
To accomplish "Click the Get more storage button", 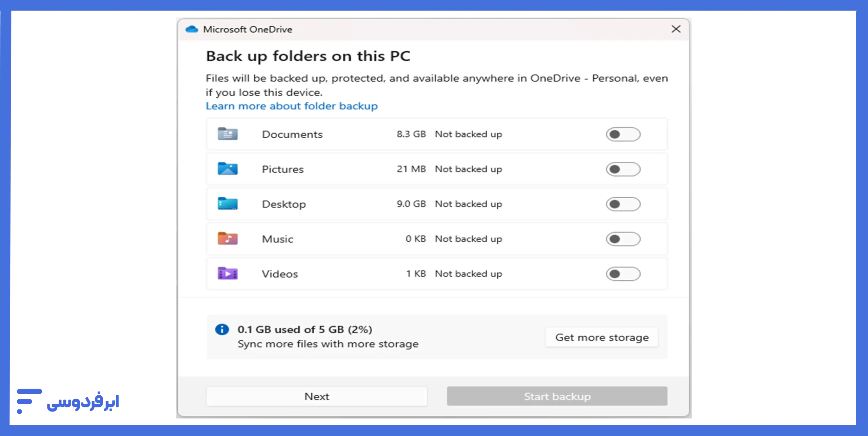I will coord(602,337).
